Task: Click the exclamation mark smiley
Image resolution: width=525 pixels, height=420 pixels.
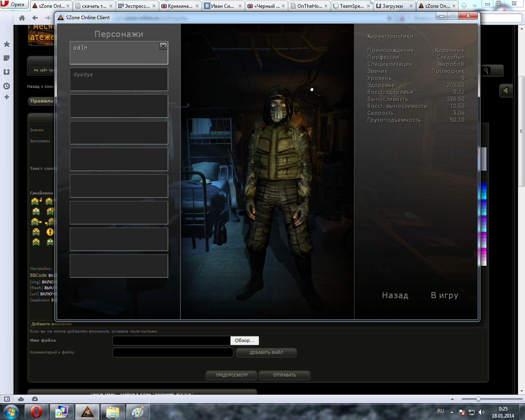Action: 50,232
